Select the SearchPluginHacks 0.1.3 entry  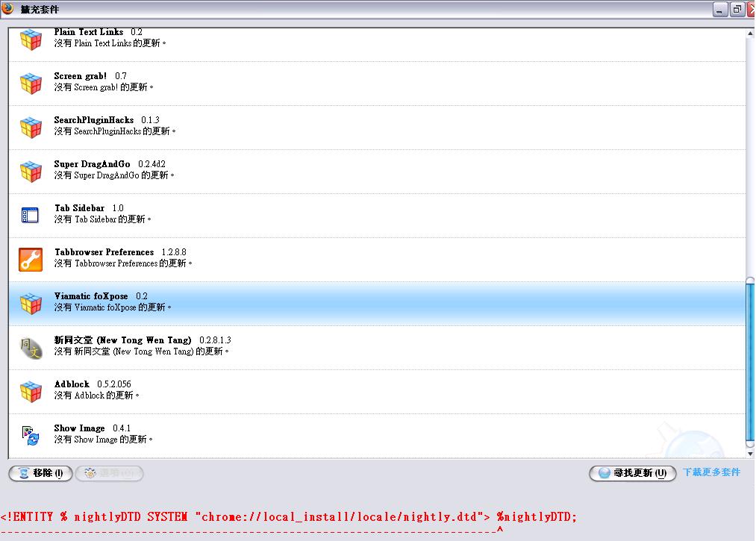pyautogui.click(x=377, y=128)
